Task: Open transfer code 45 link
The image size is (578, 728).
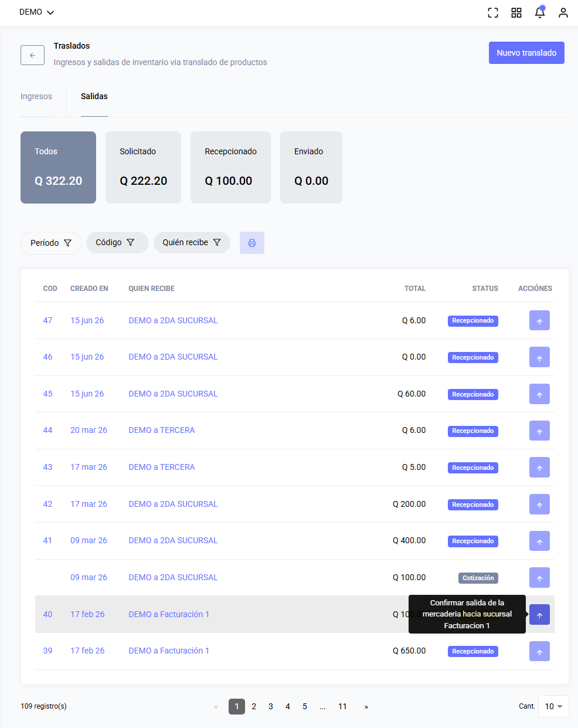Action: pyautogui.click(x=47, y=394)
